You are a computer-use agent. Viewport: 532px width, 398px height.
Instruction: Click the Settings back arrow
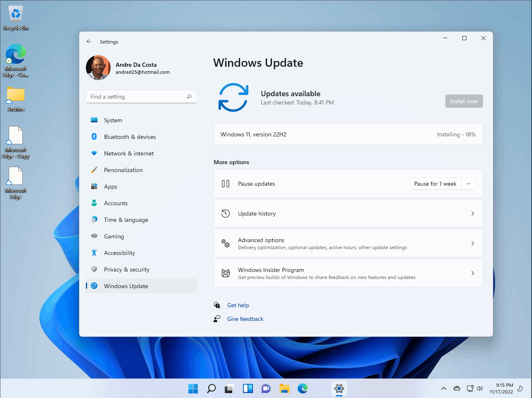coord(89,41)
